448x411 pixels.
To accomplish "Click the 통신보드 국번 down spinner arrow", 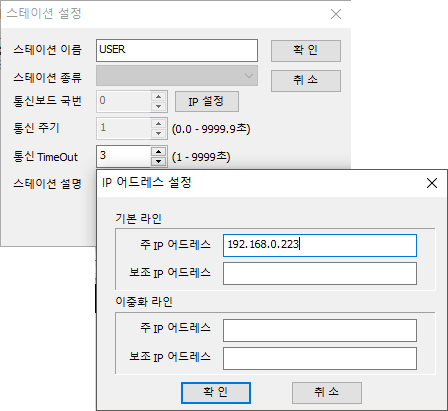I will tap(158, 106).
